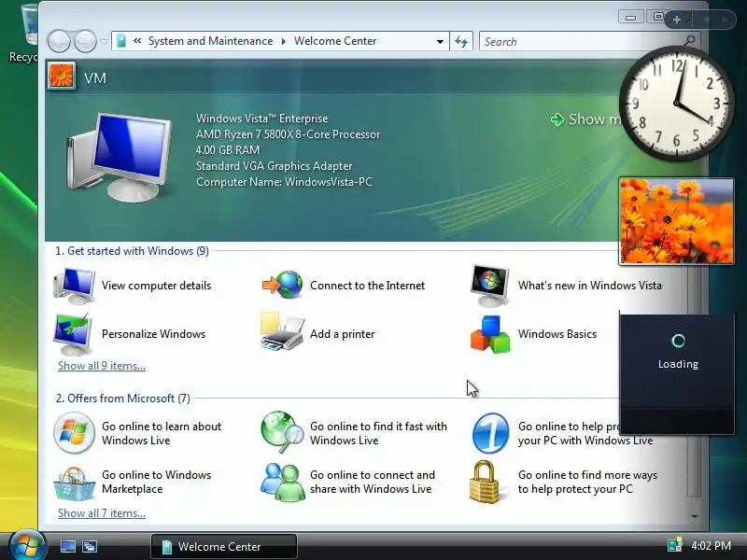Open Windows Basics colored cubes icon
Screen dimensions: 747x560
point(490,334)
